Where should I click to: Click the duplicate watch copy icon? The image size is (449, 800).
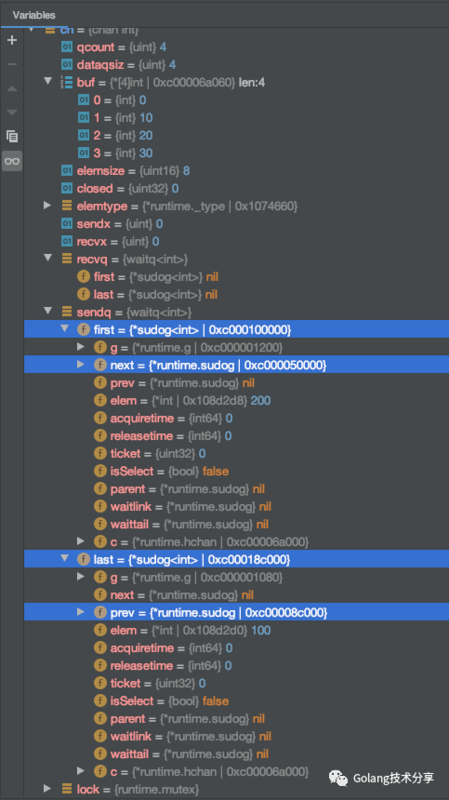click(12, 136)
